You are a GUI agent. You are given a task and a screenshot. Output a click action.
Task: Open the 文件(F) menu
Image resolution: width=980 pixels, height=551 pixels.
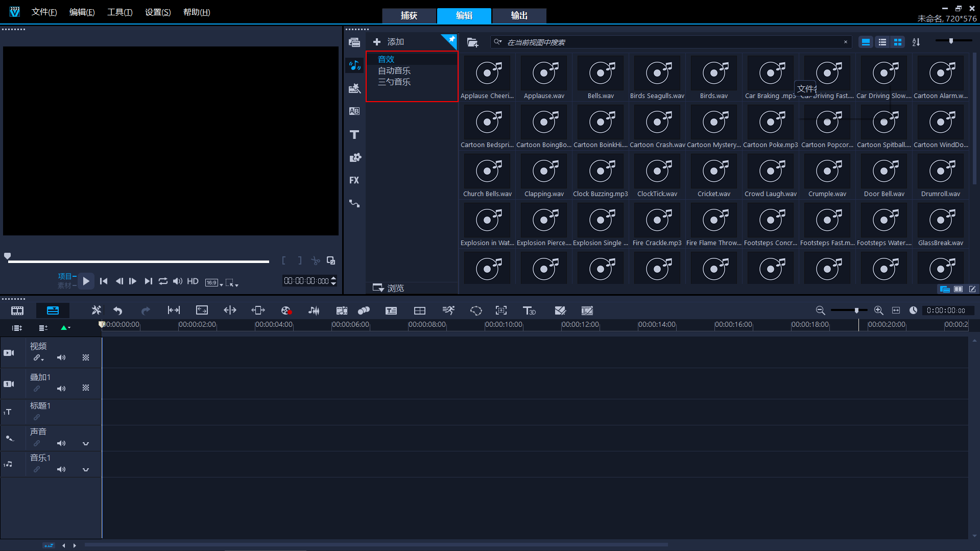[44, 12]
